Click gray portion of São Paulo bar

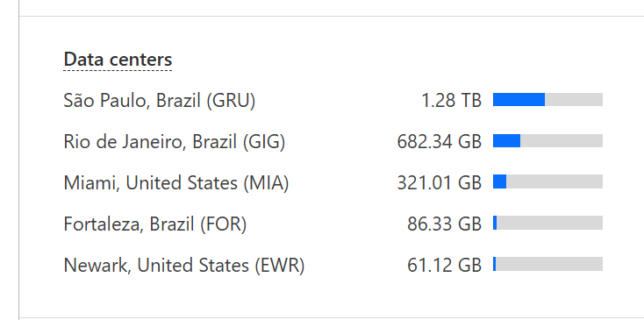tap(574, 100)
